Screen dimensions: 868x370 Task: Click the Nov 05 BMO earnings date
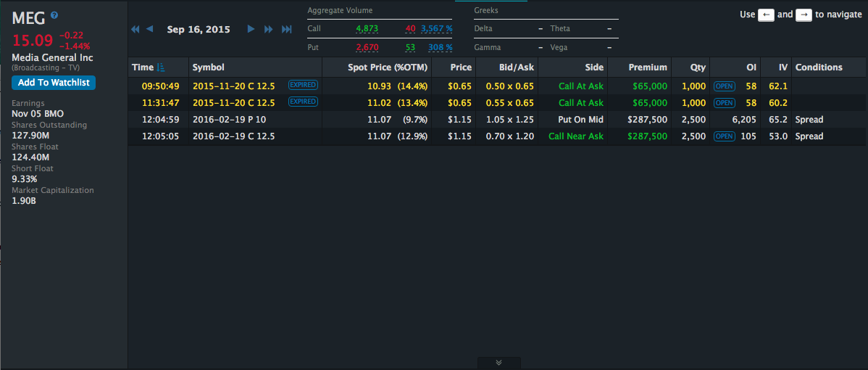[x=38, y=114]
